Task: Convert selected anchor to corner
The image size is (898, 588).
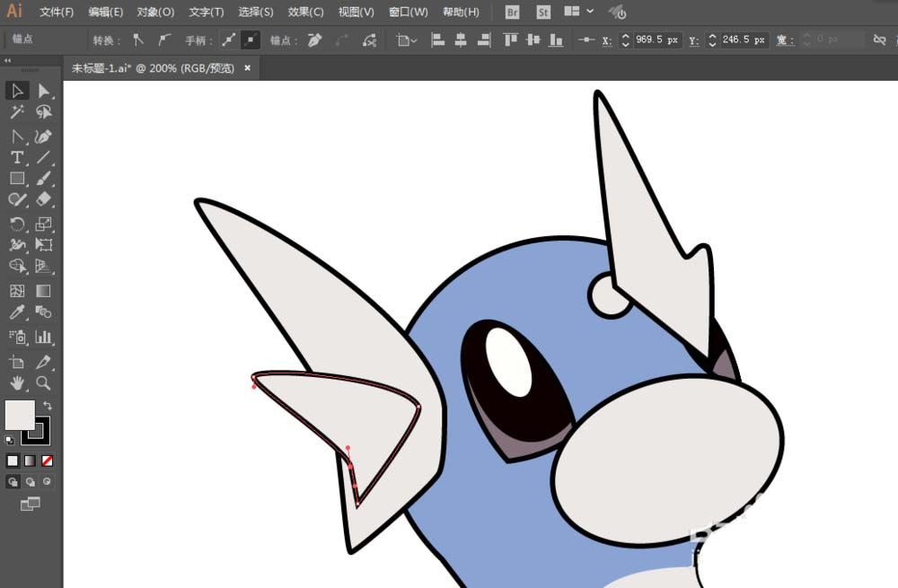Action: click(x=138, y=40)
